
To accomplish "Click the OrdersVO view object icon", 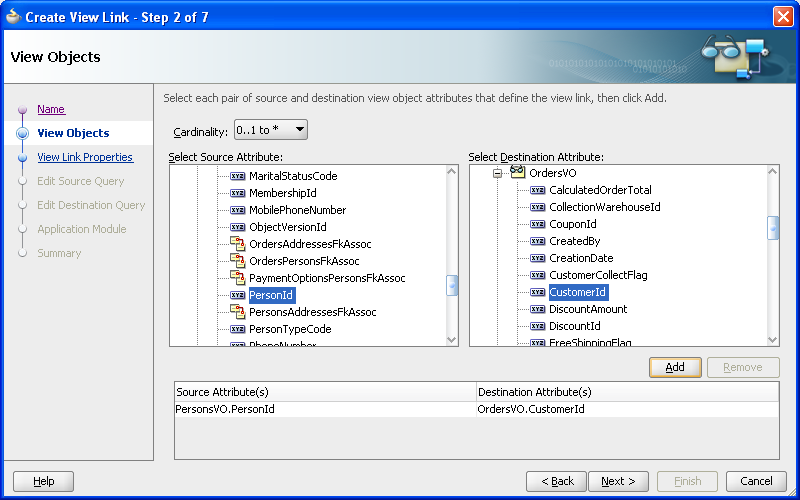I will (517, 172).
